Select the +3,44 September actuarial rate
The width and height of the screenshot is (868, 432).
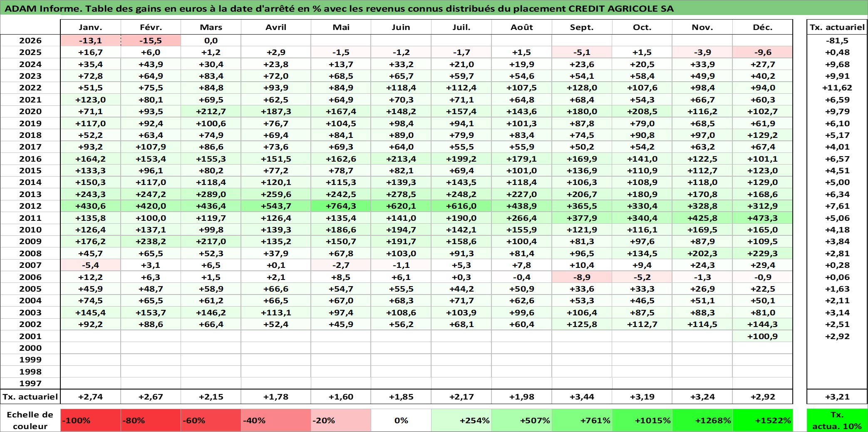(582, 397)
